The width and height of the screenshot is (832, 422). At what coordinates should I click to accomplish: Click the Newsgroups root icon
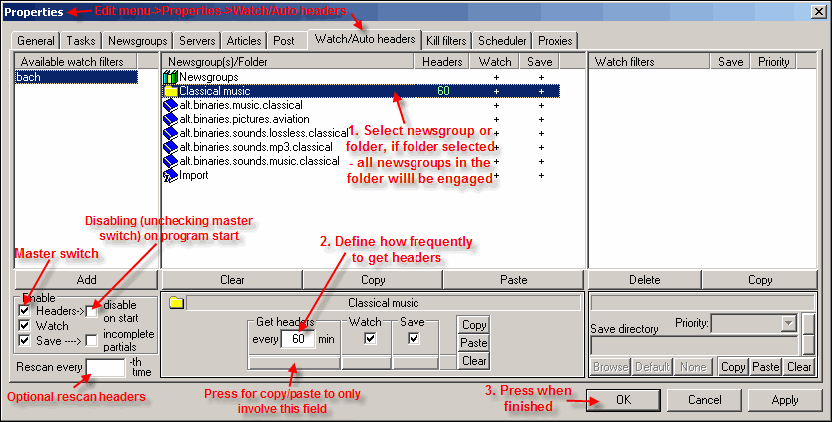click(170, 77)
